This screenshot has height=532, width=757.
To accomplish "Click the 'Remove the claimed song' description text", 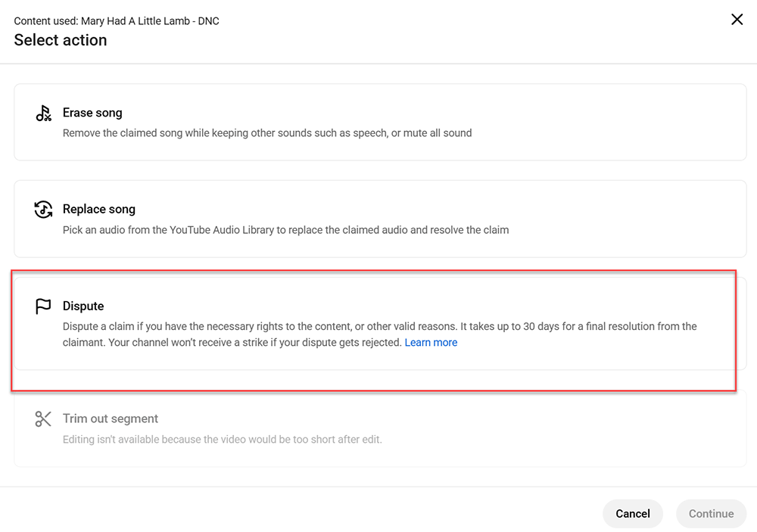I will tap(267, 132).
